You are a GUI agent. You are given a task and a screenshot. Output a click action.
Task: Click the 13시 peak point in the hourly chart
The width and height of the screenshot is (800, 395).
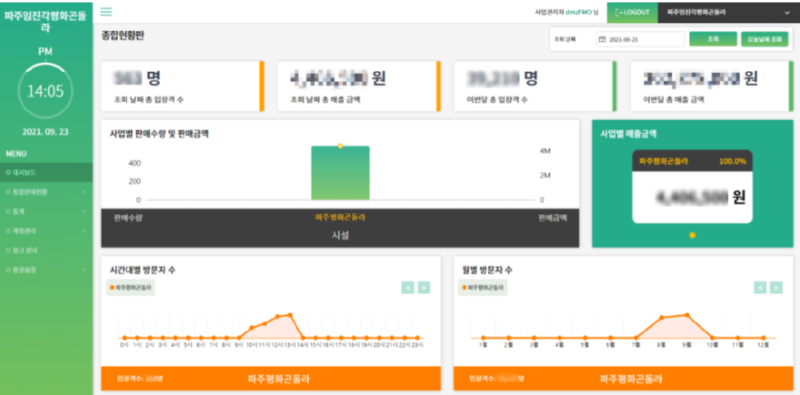[x=290, y=315]
